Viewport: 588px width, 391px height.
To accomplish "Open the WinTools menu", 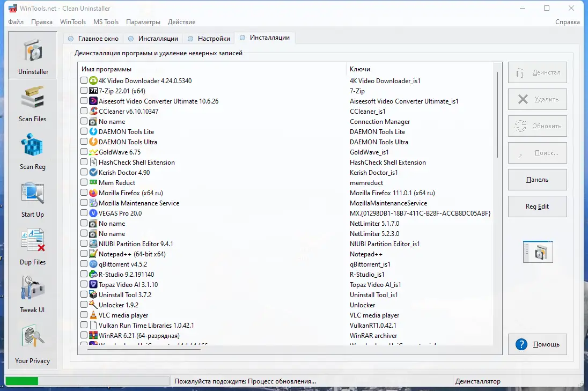I will coord(73,22).
